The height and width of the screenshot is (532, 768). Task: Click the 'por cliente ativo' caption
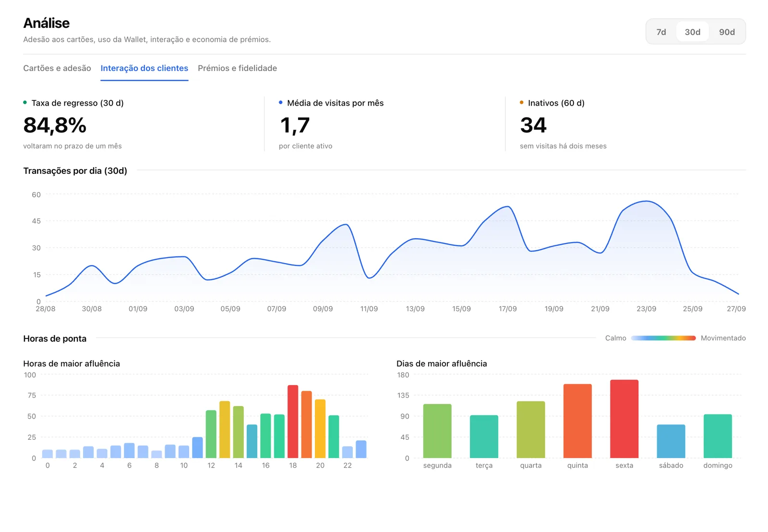305,146
